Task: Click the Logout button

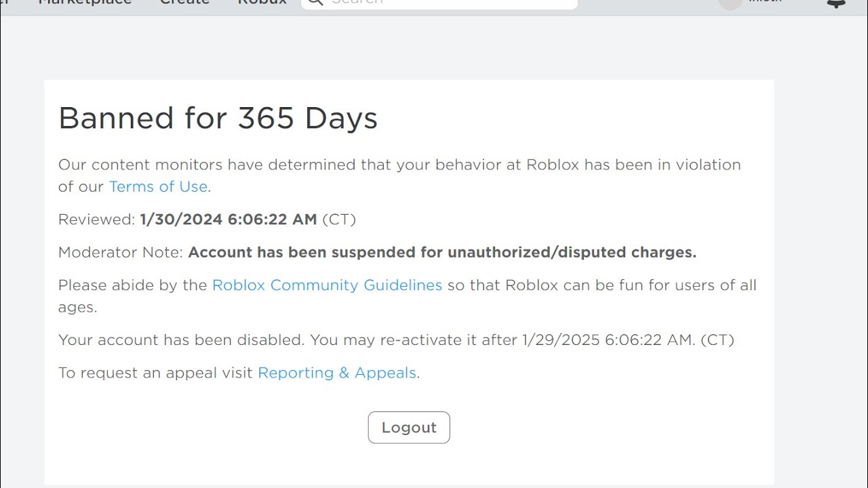Action: 409,428
